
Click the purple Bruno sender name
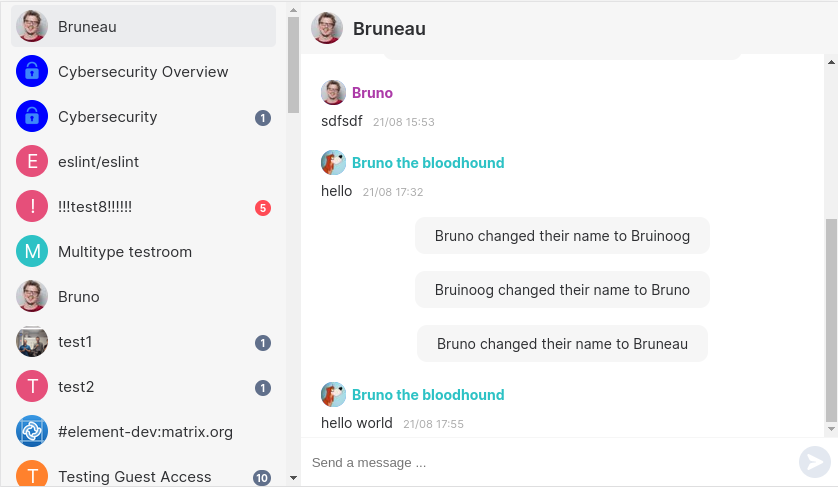pos(372,93)
